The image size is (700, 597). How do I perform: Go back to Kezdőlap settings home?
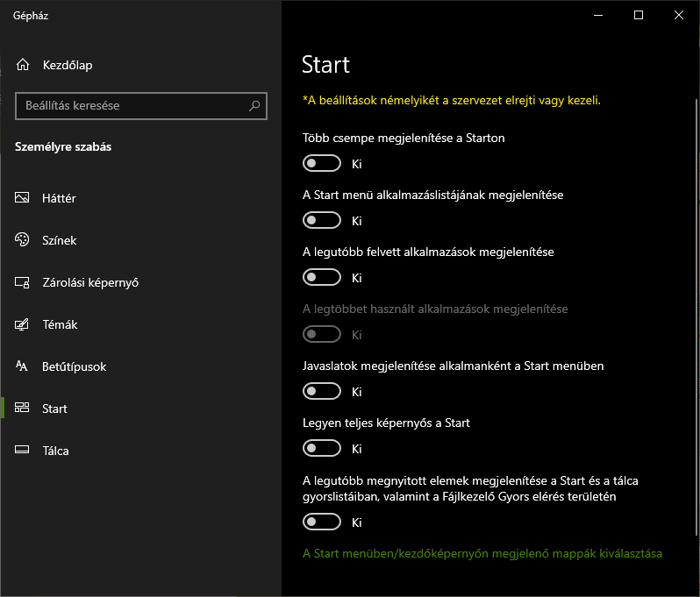67,65
